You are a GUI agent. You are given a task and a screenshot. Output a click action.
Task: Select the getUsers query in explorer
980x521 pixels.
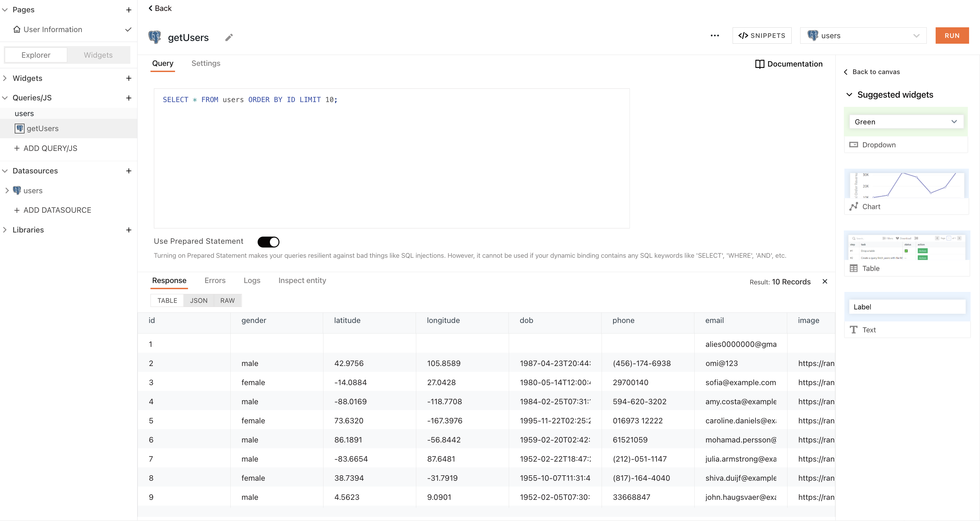69,128
